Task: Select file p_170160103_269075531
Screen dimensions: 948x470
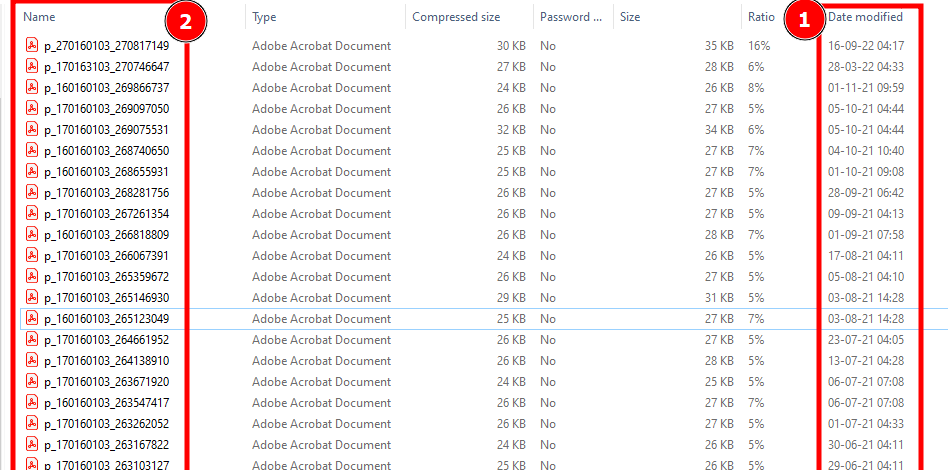Action: [x=106, y=130]
